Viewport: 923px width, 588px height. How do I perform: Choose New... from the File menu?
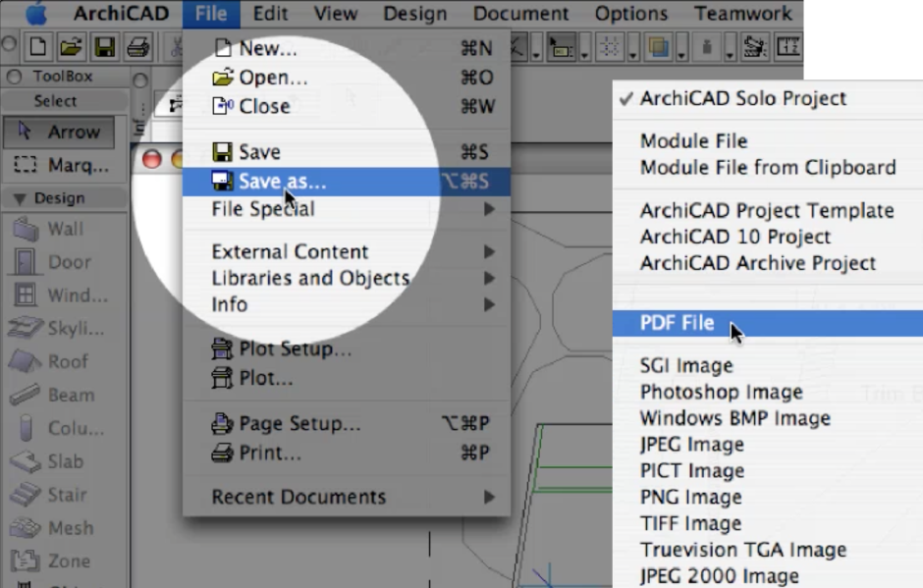346,48
